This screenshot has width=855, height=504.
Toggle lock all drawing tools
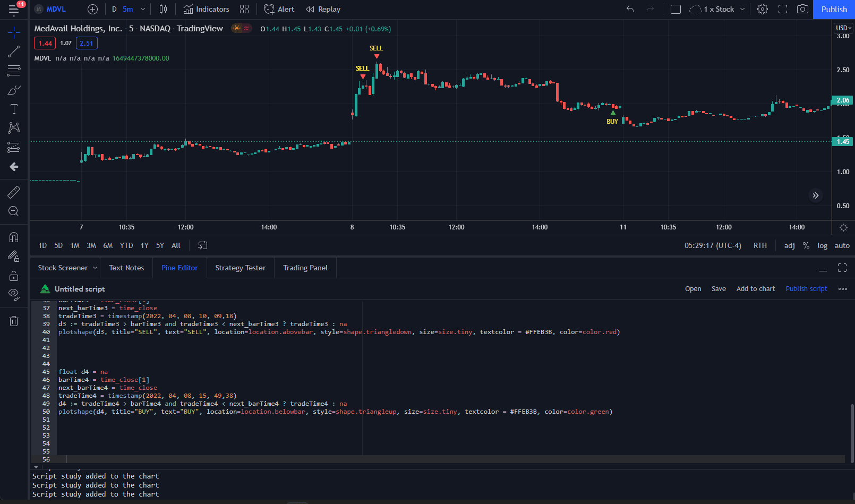tap(14, 276)
